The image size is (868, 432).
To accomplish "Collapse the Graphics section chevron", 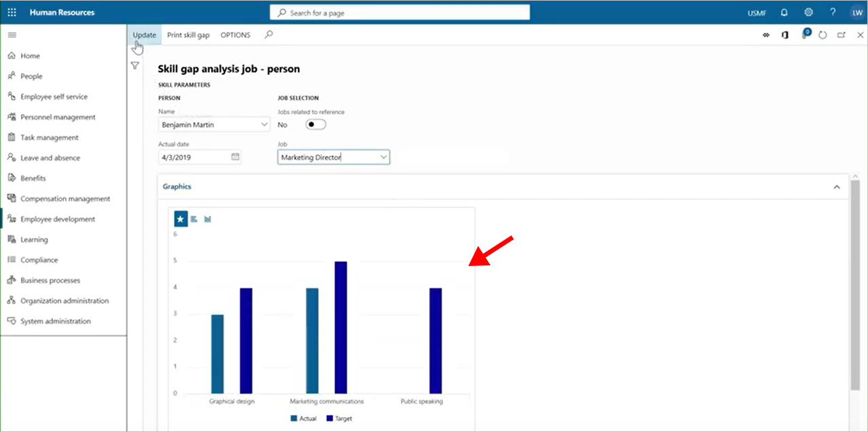I will coord(837,187).
